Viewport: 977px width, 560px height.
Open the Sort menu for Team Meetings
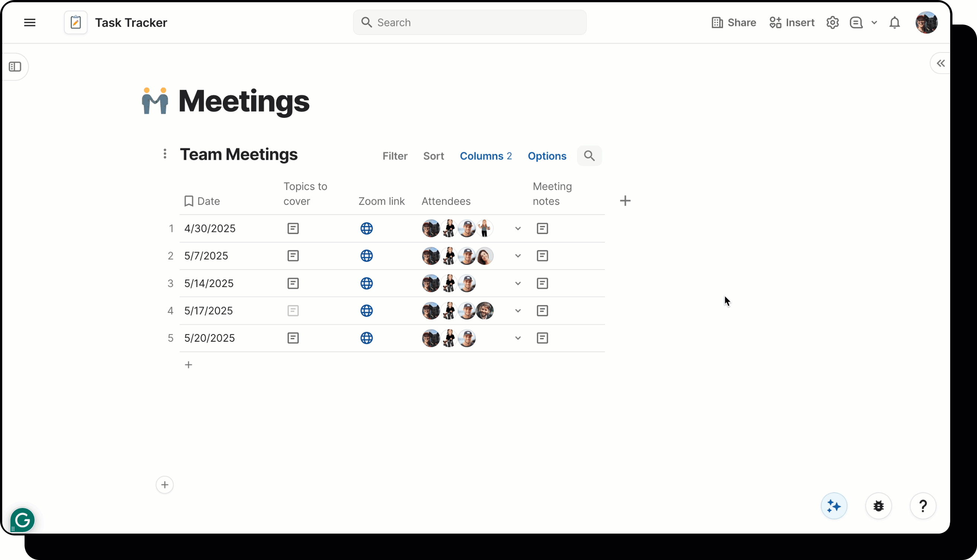coord(434,156)
